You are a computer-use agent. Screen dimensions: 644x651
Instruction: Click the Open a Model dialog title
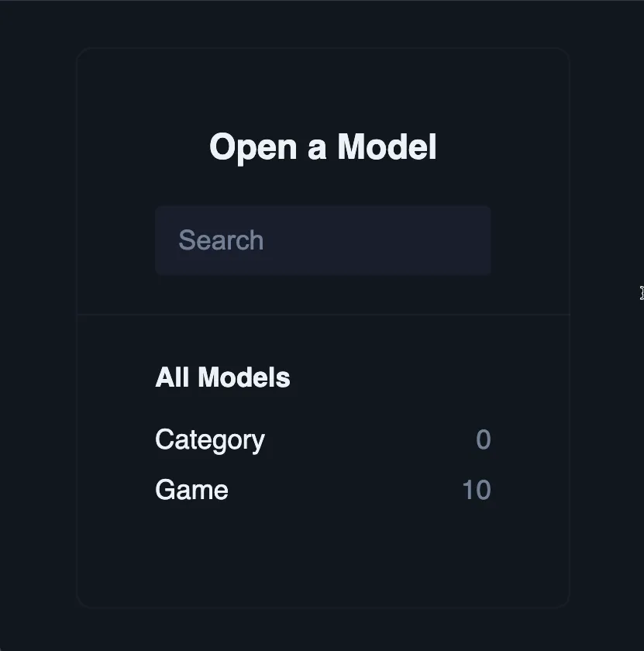coord(323,147)
